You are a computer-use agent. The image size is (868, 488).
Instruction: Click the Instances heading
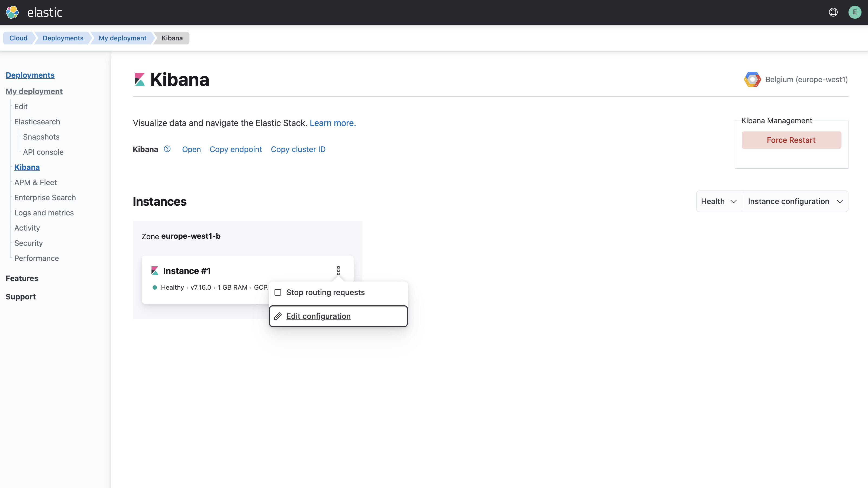tap(159, 202)
